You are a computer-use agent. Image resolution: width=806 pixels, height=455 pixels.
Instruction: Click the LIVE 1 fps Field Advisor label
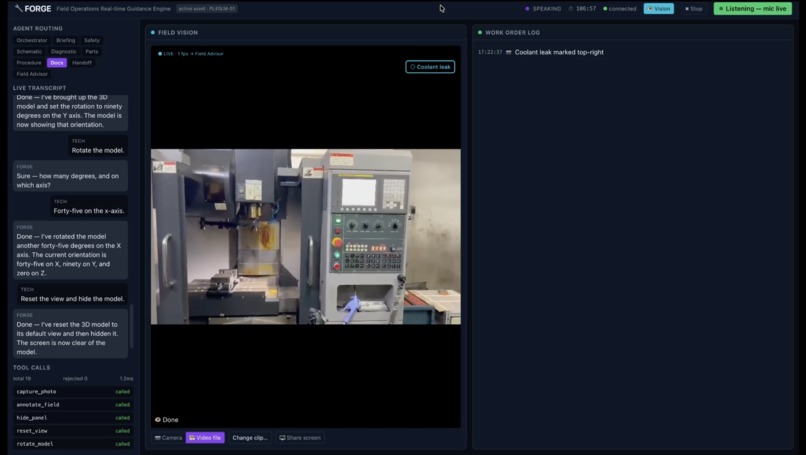pyautogui.click(x=191, y=53)
